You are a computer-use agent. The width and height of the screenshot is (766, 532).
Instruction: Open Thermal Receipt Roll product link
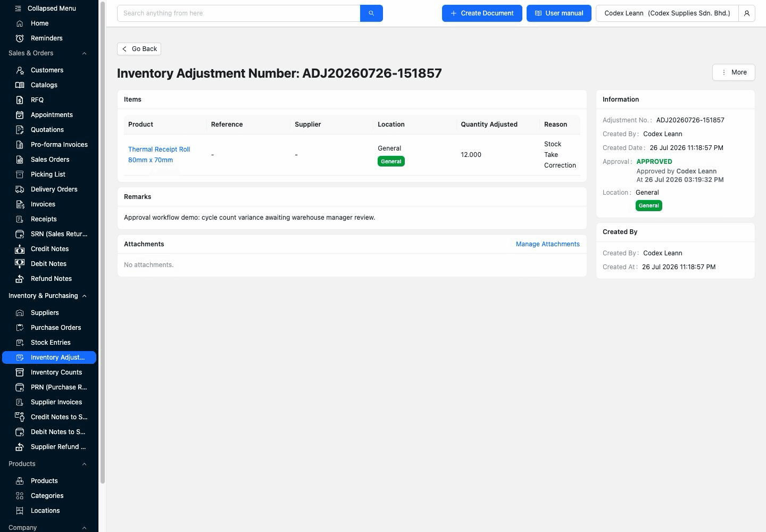(x=159, y=155)
